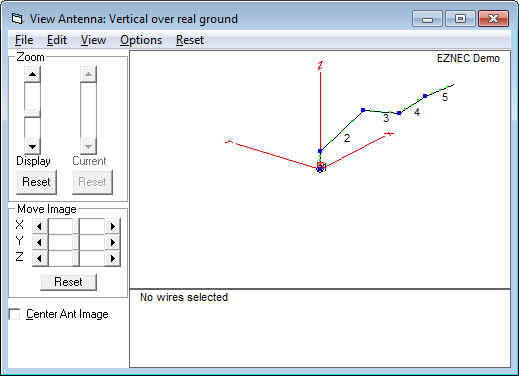Click the Move Image Y right arrow

point(113,242)
